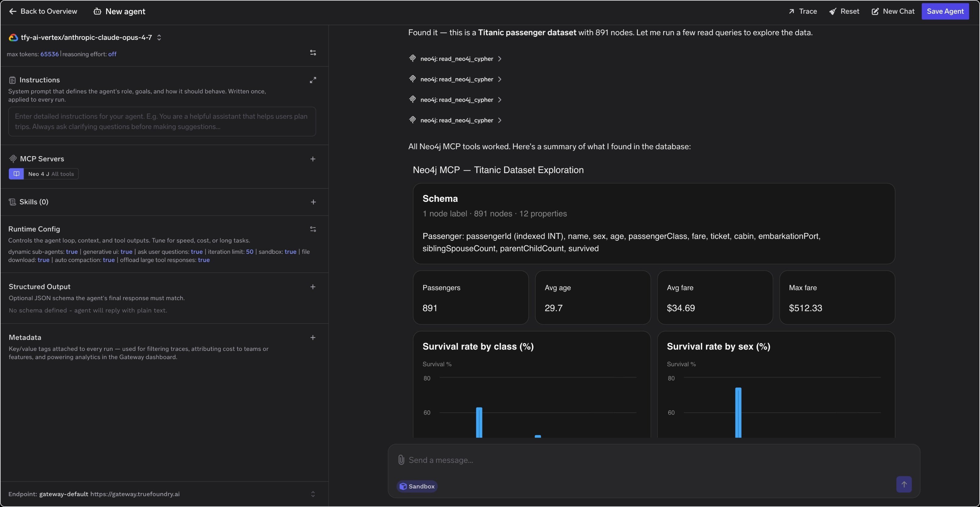980x507 pixels.
Task: Click the Reset broom icon
Action: tap(833, 12)
